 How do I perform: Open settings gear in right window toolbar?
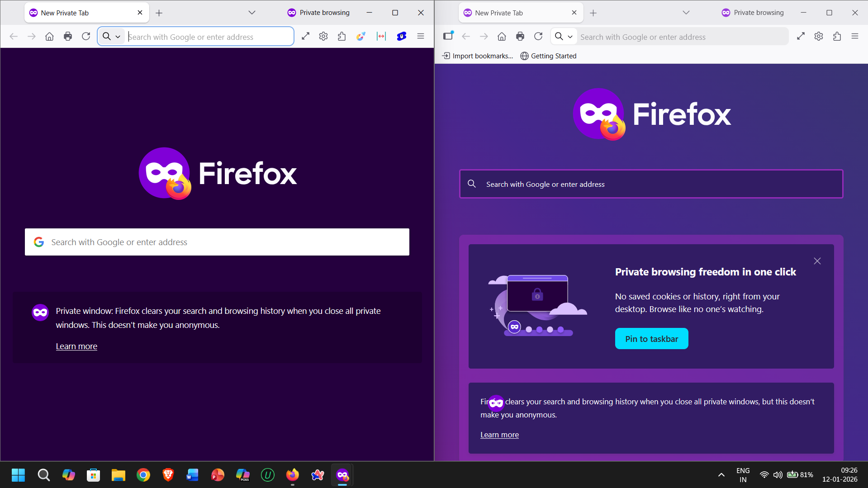click(819, 37)
